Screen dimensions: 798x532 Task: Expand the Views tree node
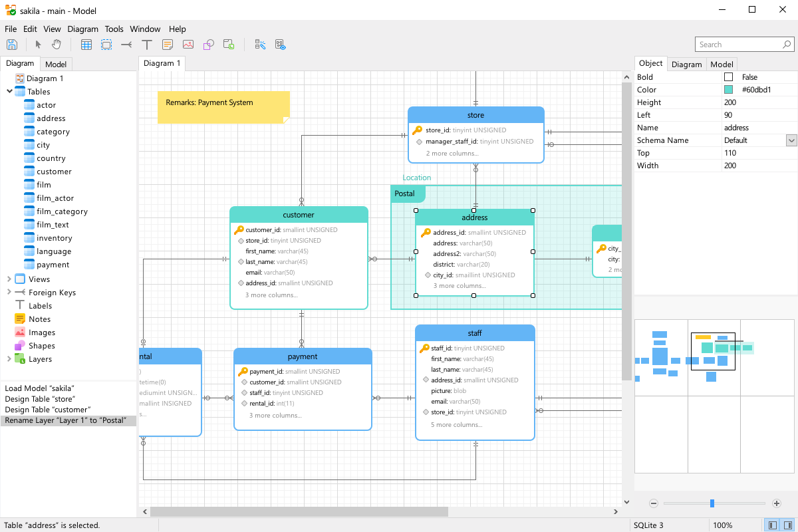pyautogui.click(x=9, y=279)
